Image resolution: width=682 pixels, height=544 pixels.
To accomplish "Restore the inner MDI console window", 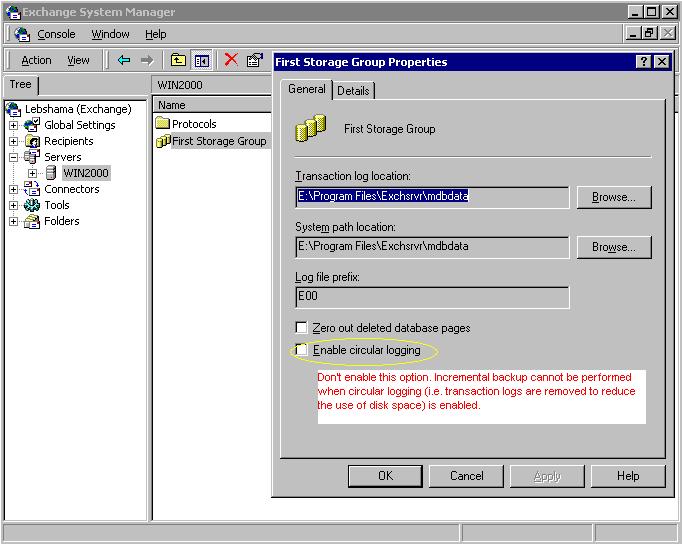I will click(650, 33).
